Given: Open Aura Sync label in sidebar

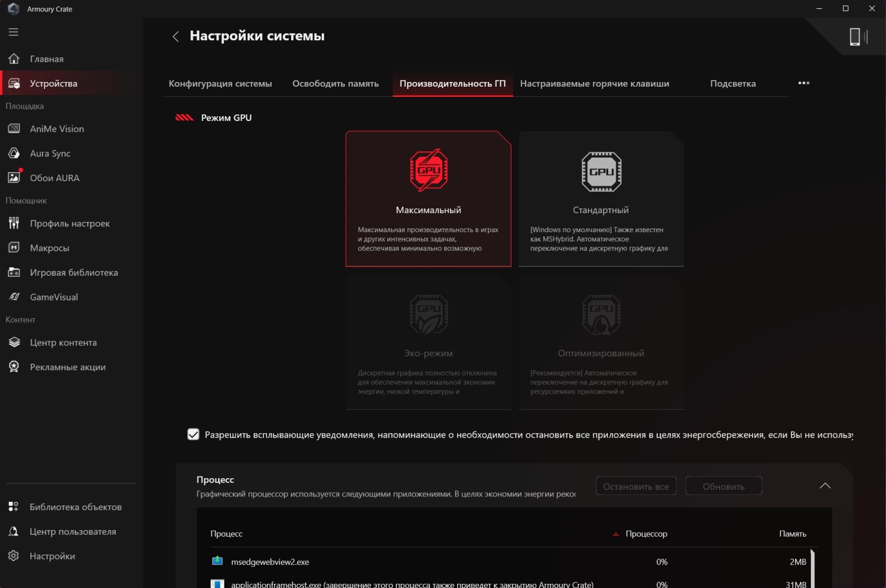Looking at the screenshot, I should tap(50, 153).
